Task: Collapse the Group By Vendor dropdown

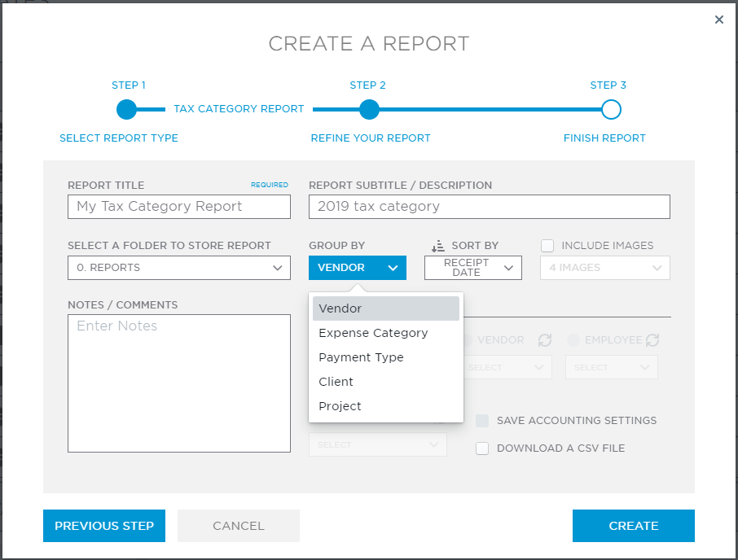Action: point(357,268)
